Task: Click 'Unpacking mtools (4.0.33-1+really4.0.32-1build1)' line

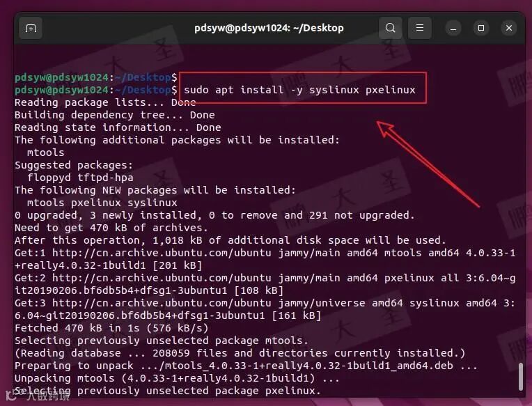Action: point(177,379)
